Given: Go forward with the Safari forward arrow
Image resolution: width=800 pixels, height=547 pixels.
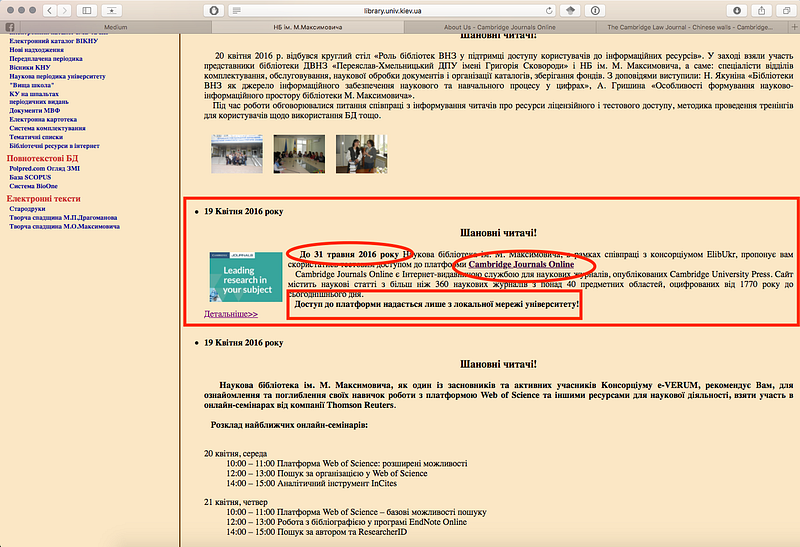Looking at the screenshot, I should pyautogui.click(x=64, y=10).
